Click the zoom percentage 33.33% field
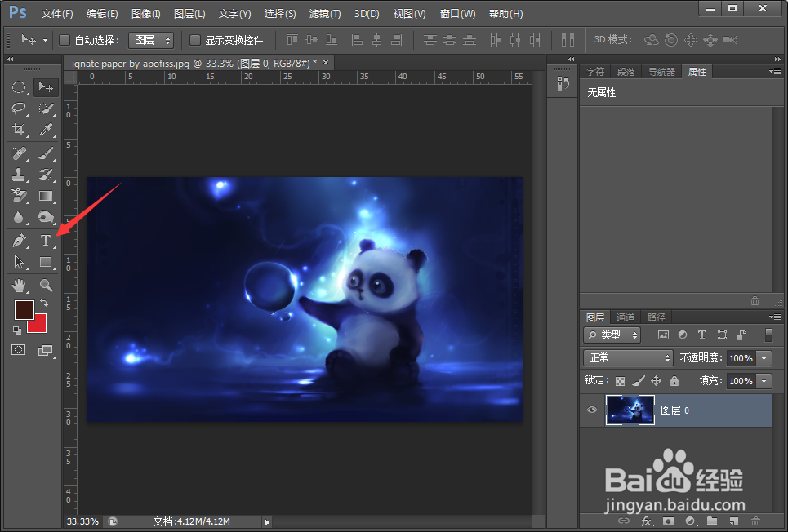This screenshot has width=788, height=532. [x=82, y=522]
